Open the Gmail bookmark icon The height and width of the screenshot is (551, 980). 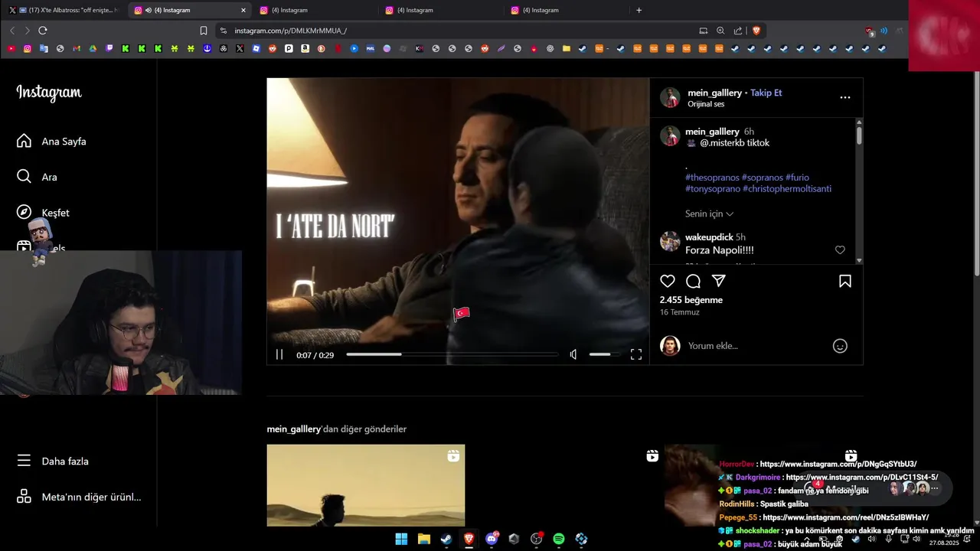77,48
